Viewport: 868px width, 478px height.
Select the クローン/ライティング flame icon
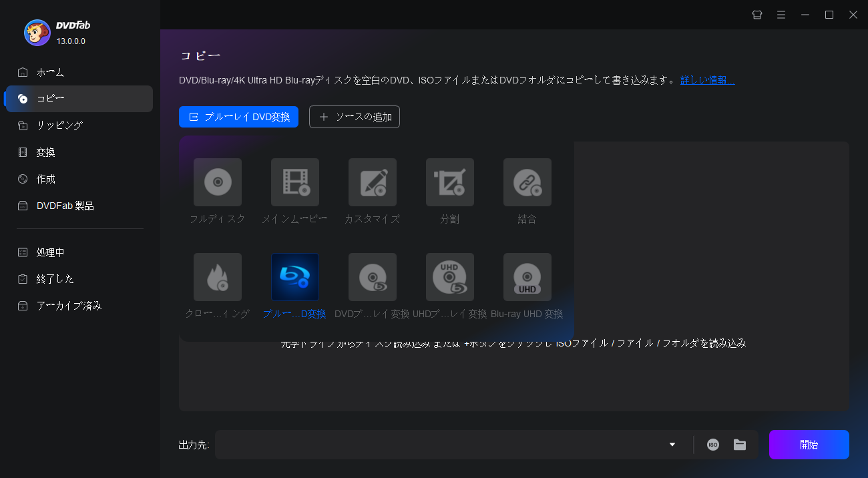click(x=218, y=277)
